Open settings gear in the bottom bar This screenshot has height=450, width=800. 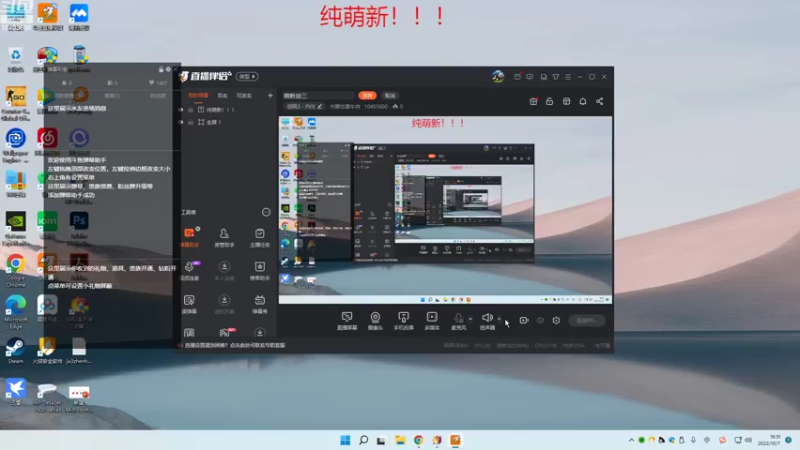556,320
